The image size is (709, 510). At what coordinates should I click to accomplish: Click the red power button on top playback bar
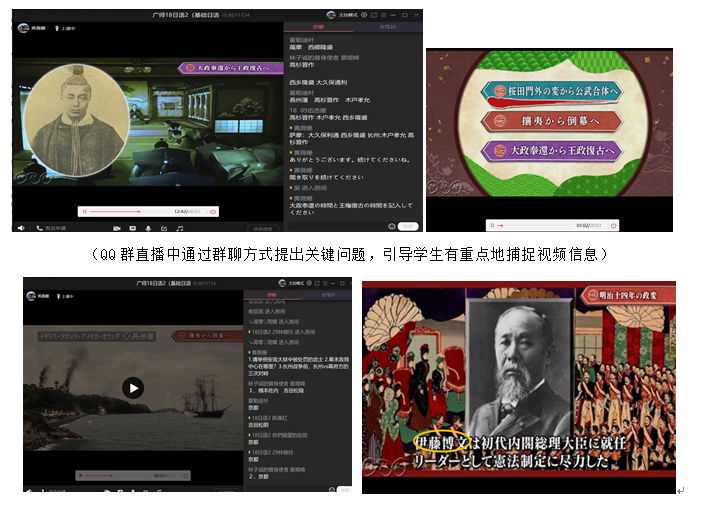(x=213, y=211)
